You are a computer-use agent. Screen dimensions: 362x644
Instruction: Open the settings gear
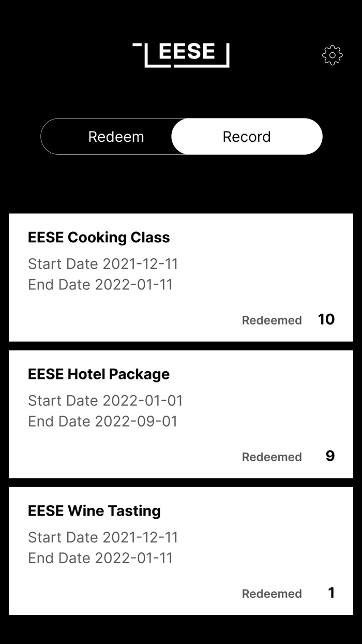pyautogui.click(x=333, y=55)
